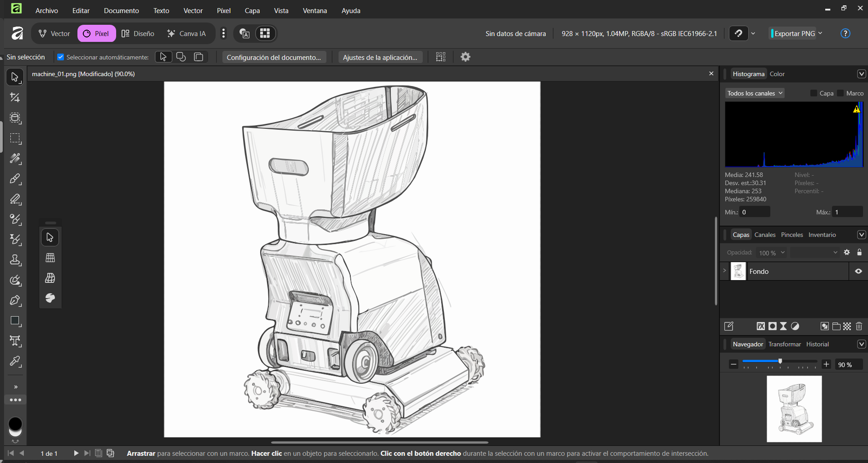Select the Pen tool
This screenshot has width=868, height=463.
pyautogui.click(x=15, y=300)
